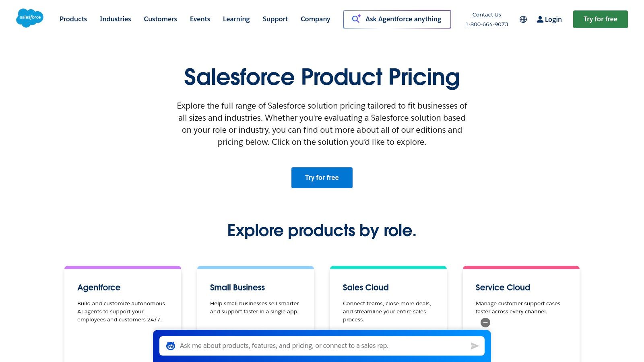Focus the sales rep chat input field
Viewport: 644px width, 362px height.
322,346
